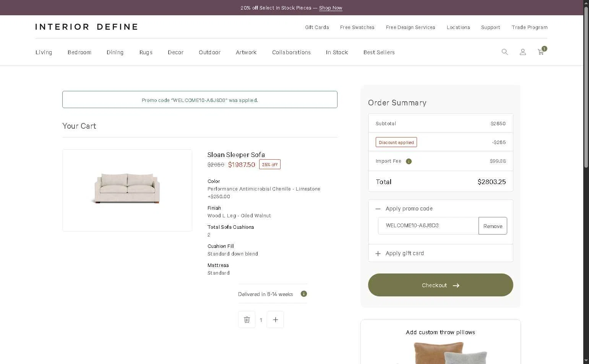Image resolution: width=589 pixels, height=364 pixels.
Task: Open the Collaborations menu
Action: pyautogui.click(x=291, y=52)
